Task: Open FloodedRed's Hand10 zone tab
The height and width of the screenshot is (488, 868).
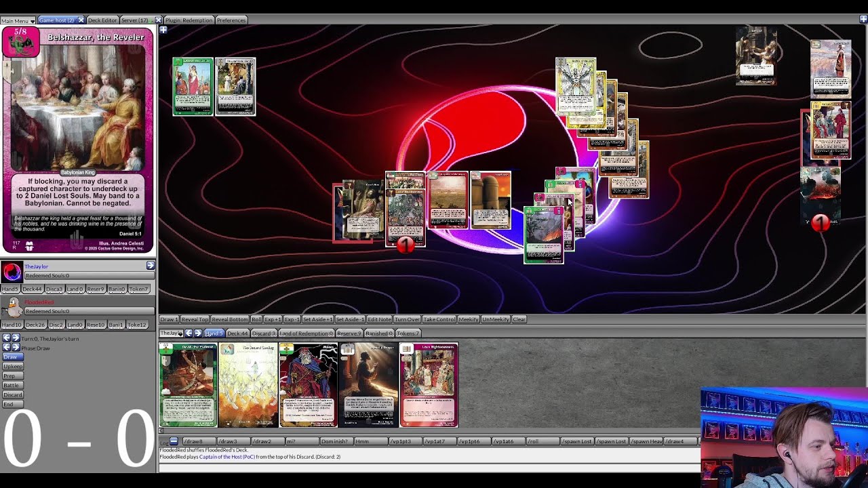Action: pyautogui.click(x=12, y=325)
